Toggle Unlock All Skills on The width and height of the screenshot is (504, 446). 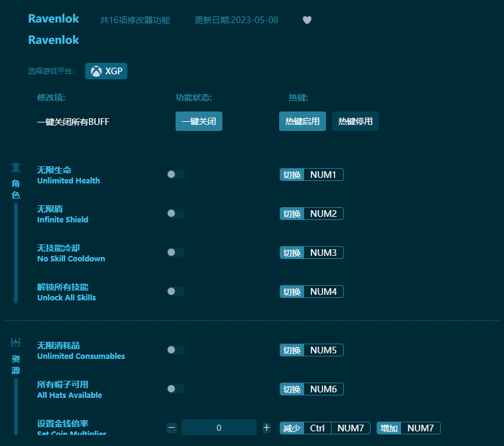[176, 291]
